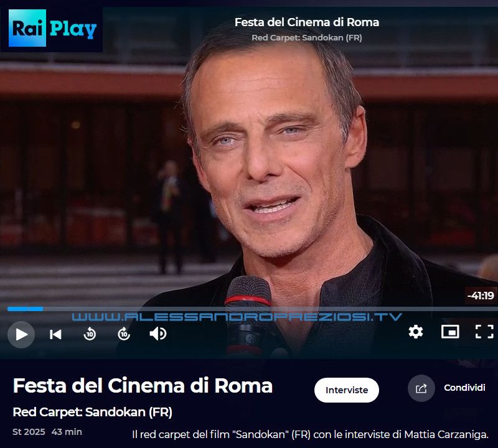Image resolution: width=498 pixels, height=448 pixels.
Task: Click the played portion of the progress bar
Action: click(25, 309)
